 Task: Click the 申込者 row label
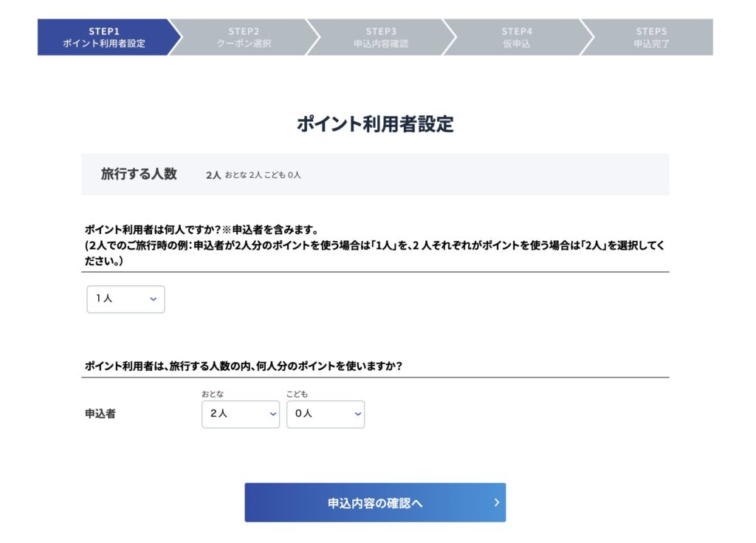point(100,414)
